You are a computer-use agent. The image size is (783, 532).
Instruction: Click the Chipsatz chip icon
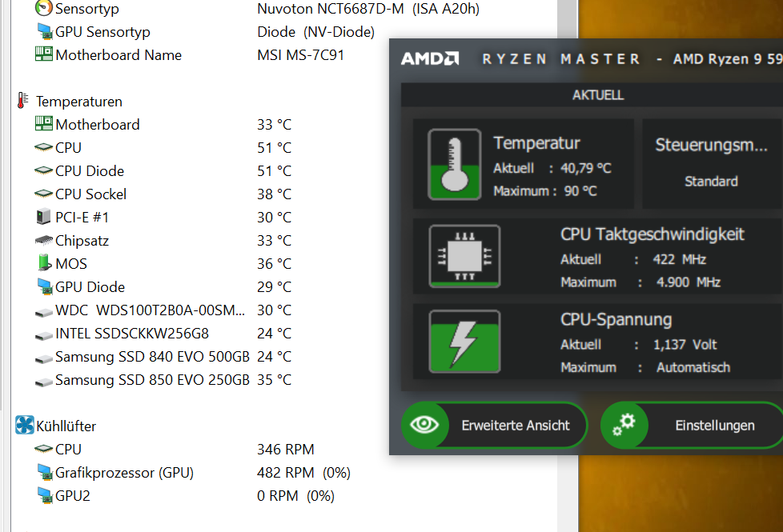point(44,240)
